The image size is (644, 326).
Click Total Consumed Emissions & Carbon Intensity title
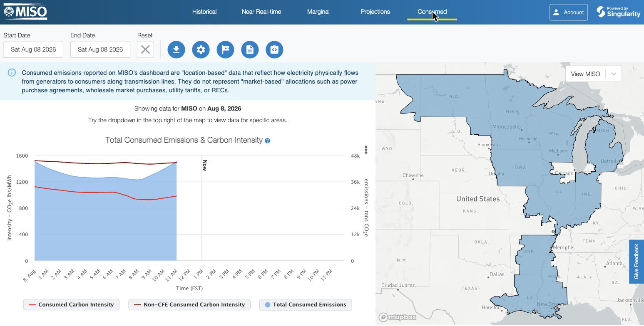pos(184,140)
